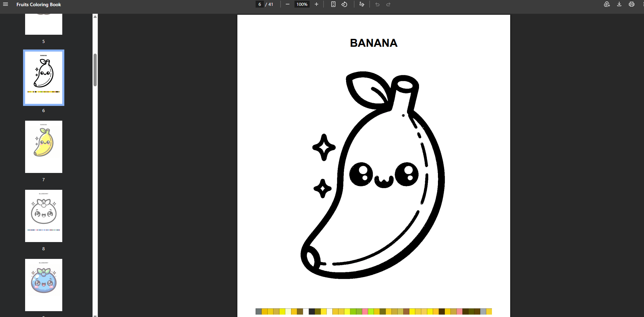Click the thumbnail panel scrollbar handle
644x317 pixels.
click(95, 70)
